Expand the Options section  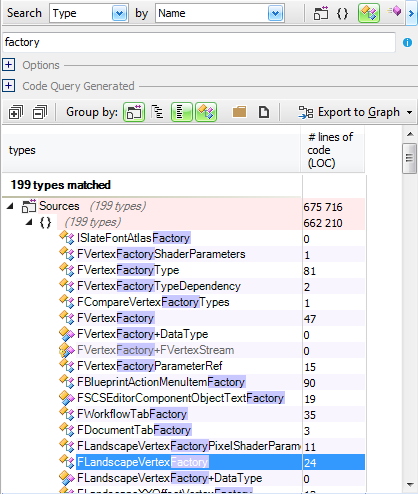click(x=9, y=65)
